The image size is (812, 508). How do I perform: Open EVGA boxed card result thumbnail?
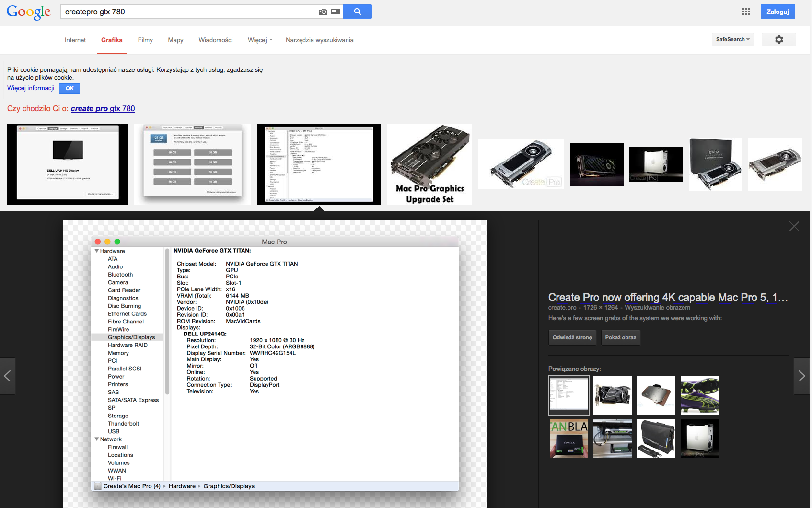pos(716,164)
